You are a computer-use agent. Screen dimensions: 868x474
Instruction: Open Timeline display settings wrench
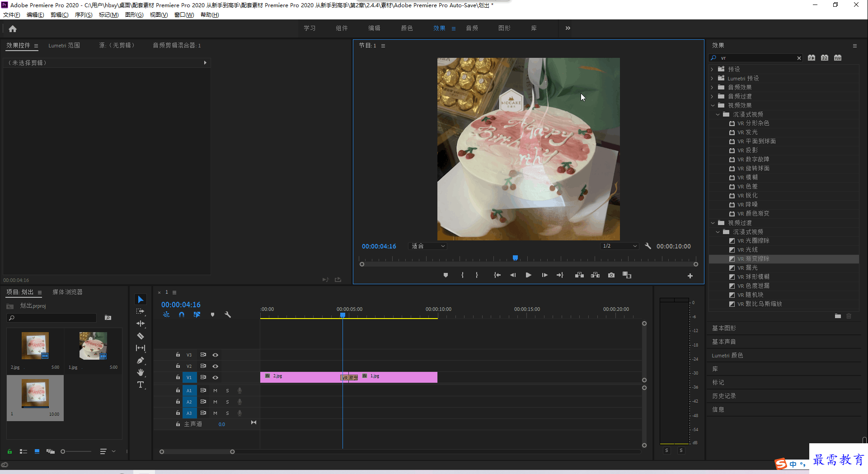pos(228,314)
